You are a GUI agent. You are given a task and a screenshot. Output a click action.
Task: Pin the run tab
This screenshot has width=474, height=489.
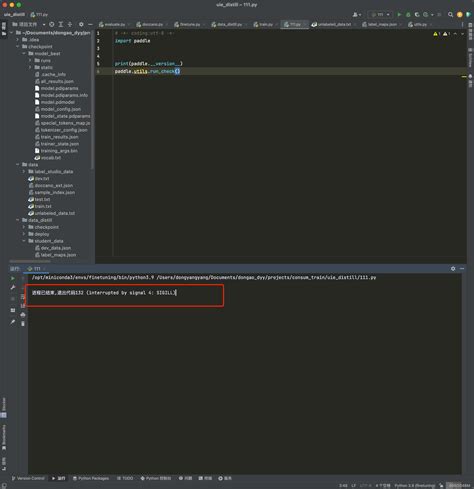(x=13, y=322)
